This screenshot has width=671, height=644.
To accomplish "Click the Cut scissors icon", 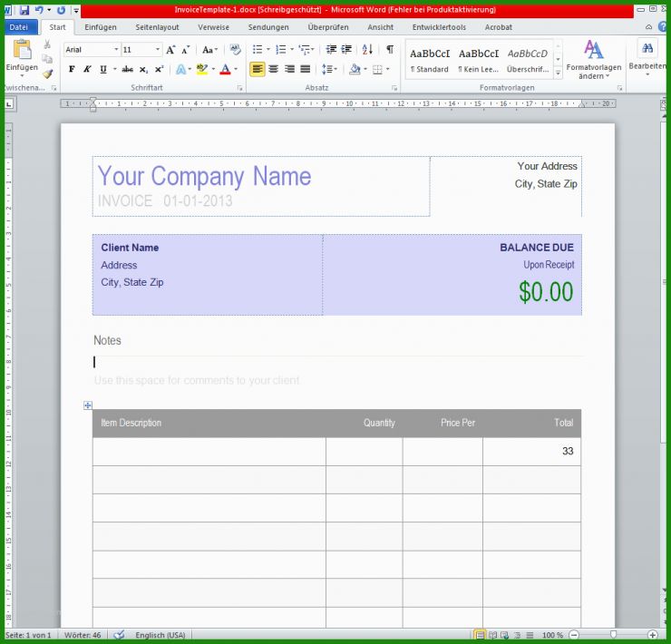I will 47,45.
